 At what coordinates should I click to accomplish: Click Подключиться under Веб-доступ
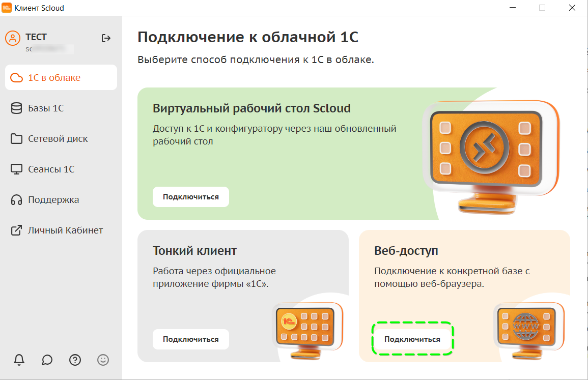pos(412,339)
